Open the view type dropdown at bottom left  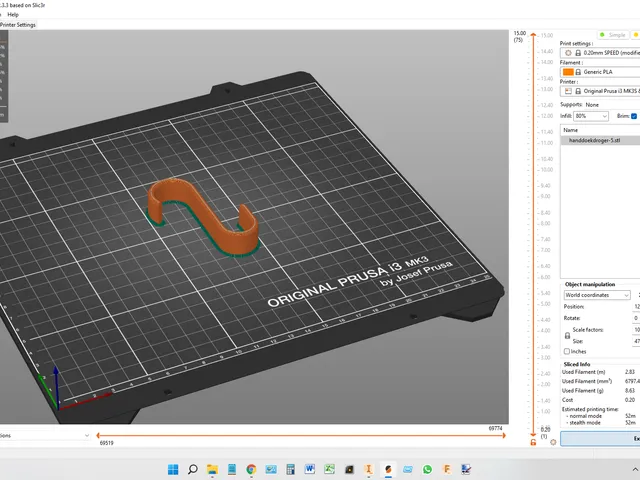coord(45,436)
